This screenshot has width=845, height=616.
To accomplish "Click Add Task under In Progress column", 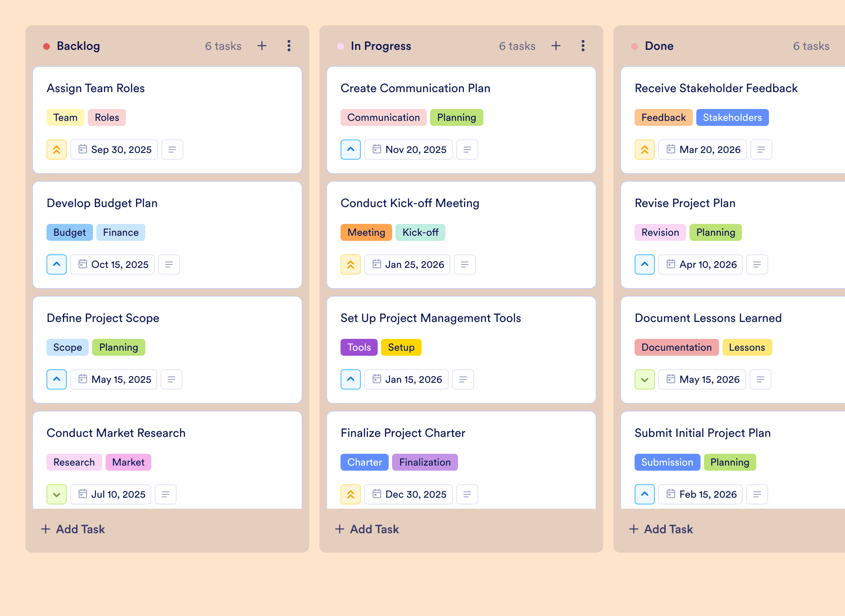I will click(x=367, y=529).
